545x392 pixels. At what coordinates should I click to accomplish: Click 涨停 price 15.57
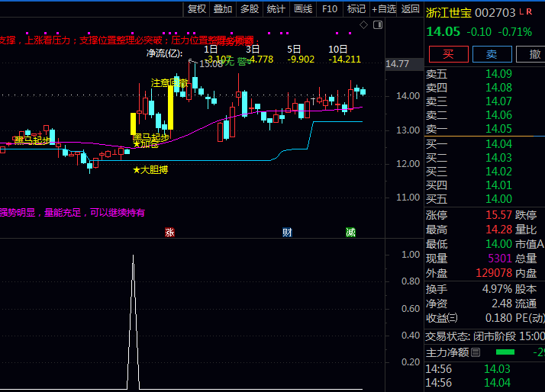pos(498,215)
